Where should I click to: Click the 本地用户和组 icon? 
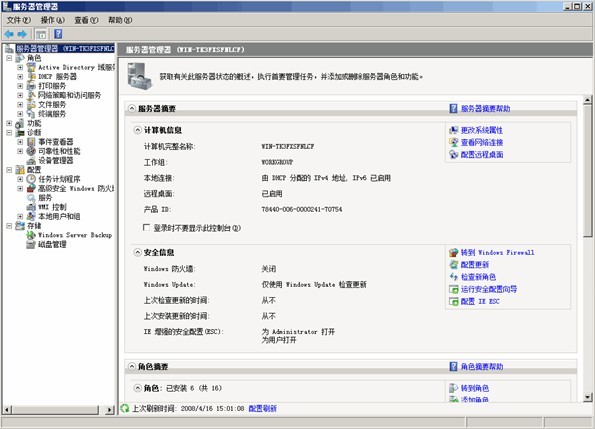tap(31, 216)
